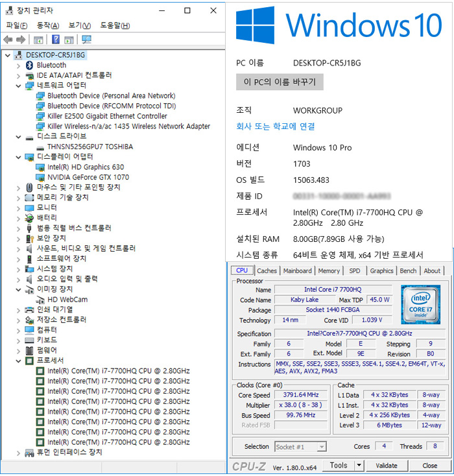Click the Validate button in CPU-Z

pos(387,466)
